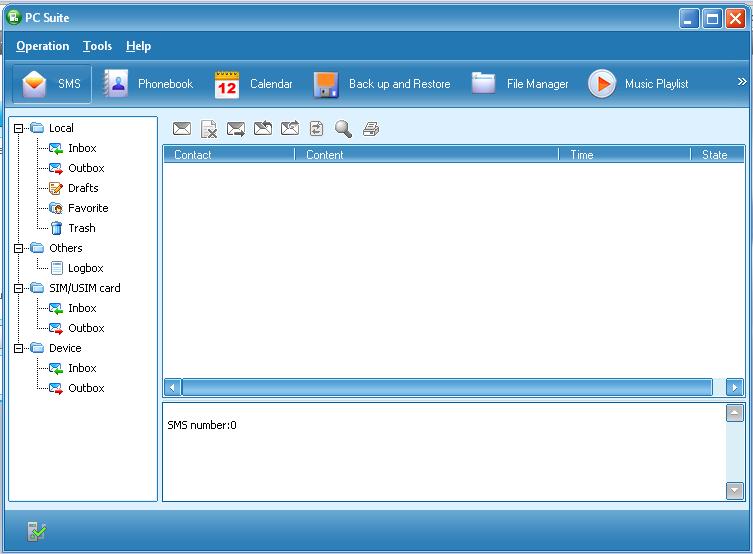
Task: Close the PC Suite window
Action: [735, 19]
